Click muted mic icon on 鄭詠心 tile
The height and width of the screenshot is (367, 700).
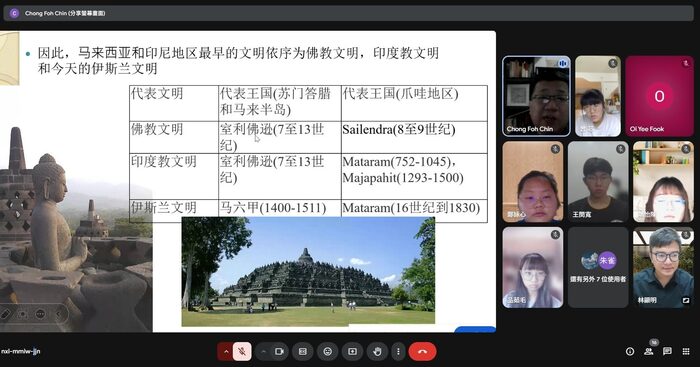555,149
